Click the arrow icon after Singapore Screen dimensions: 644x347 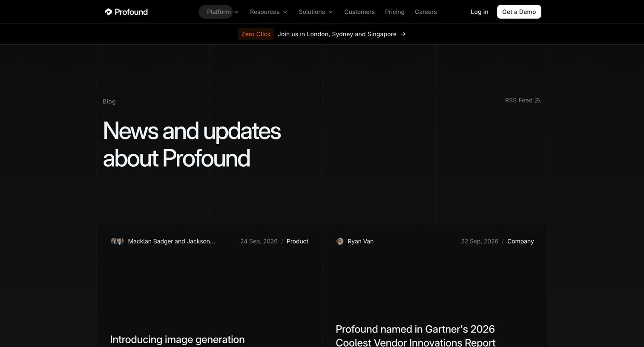click(x=403, y=34)
